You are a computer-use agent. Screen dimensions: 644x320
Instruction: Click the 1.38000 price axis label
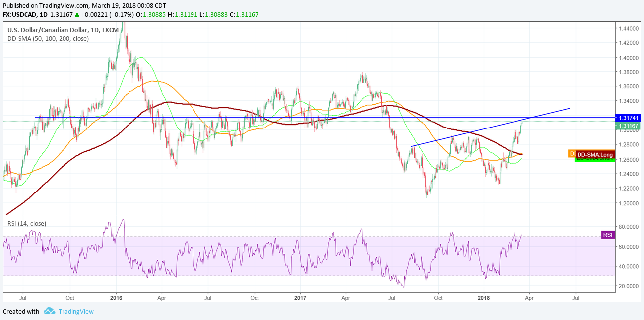tap(629, 72)
